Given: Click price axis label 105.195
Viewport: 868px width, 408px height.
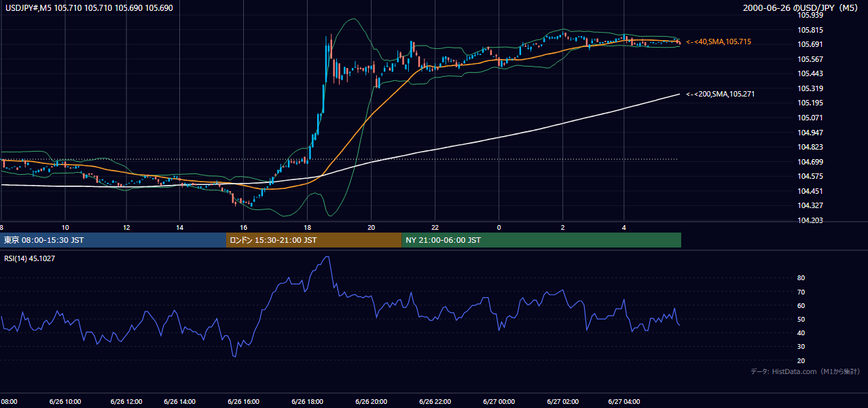Looking at the screenshot, I should tap(810, 103).
